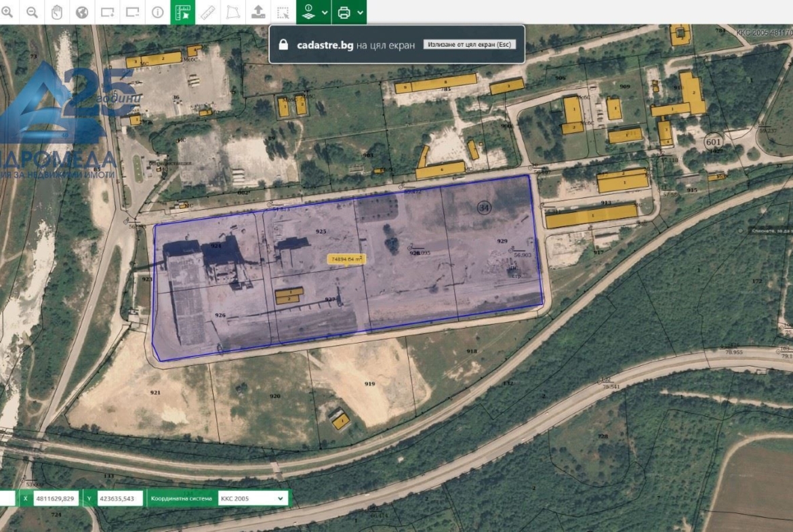The image size is (793, 532).
Task: Toggle the active measure-by-selection tool
Action: point(182,12)
